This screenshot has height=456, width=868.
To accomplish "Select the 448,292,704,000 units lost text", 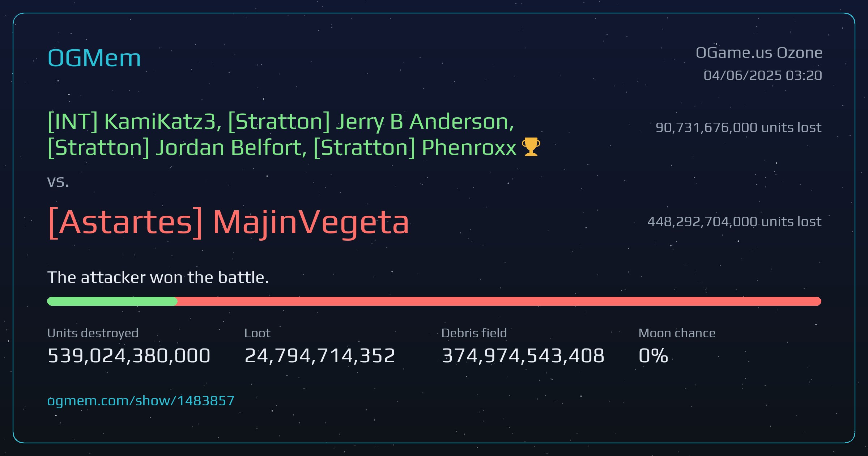I will [x=734, y=221].
